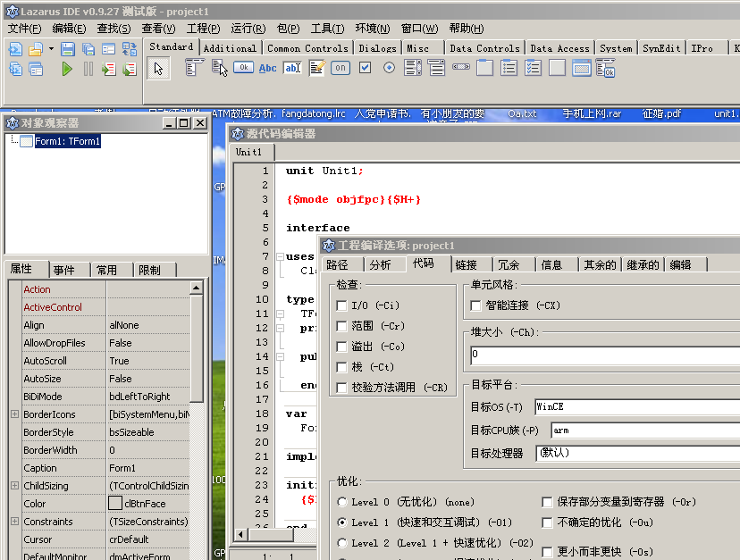740x560 pixels.
Task: Select the TToggleBox (on) component
Action: click(x=339, y=67)
